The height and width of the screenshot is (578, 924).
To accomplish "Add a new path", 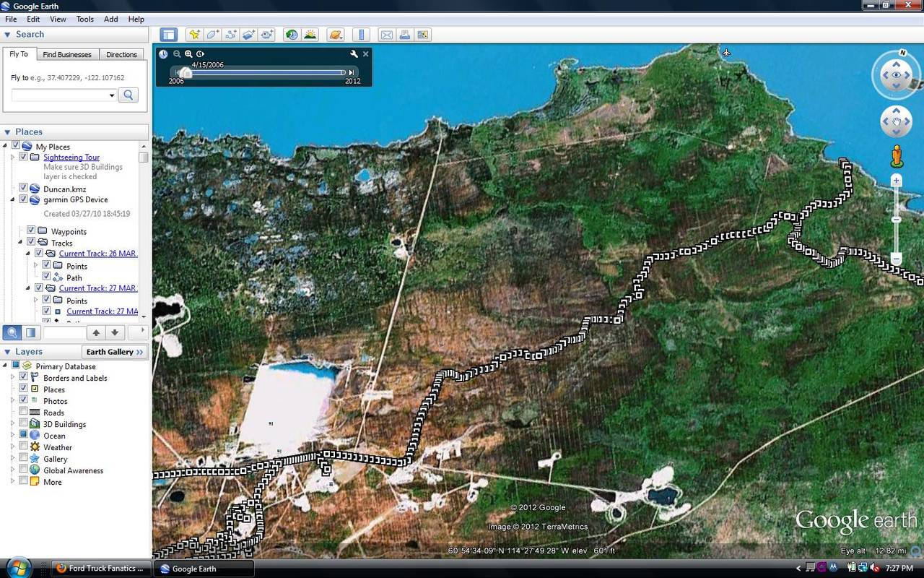I will (231, 34).
